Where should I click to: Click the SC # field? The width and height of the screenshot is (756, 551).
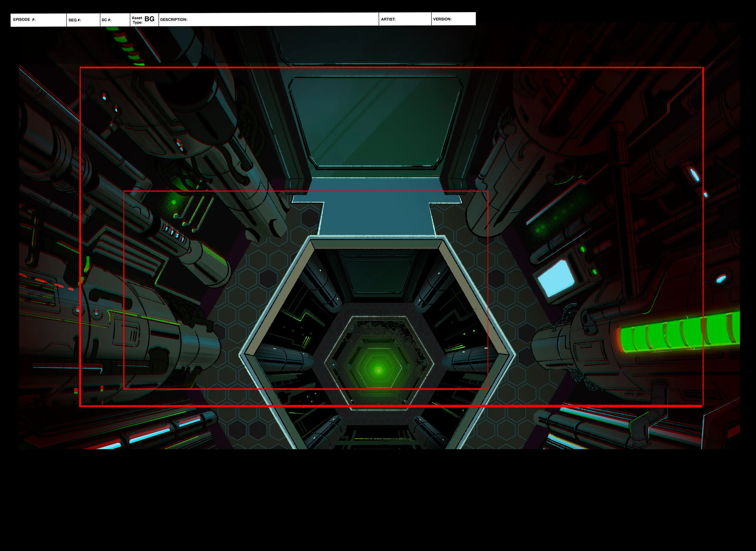click(x=115, y=20)
